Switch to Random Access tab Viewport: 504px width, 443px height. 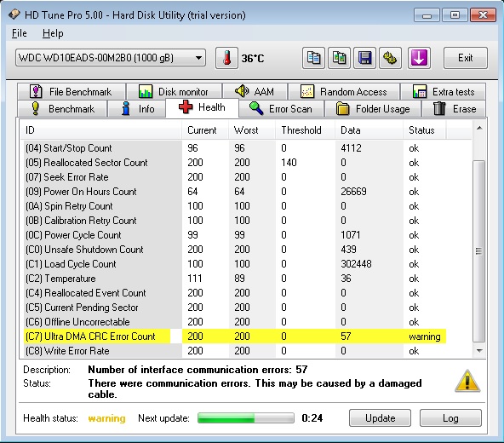point(344,92)
